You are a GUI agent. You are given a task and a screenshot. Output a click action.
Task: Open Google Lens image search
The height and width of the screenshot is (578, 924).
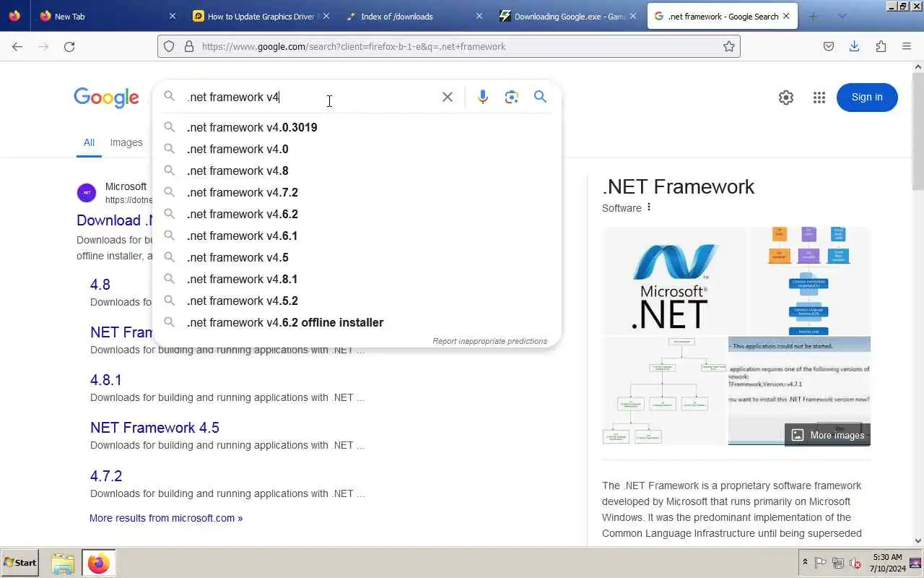(x=512, y=97)
